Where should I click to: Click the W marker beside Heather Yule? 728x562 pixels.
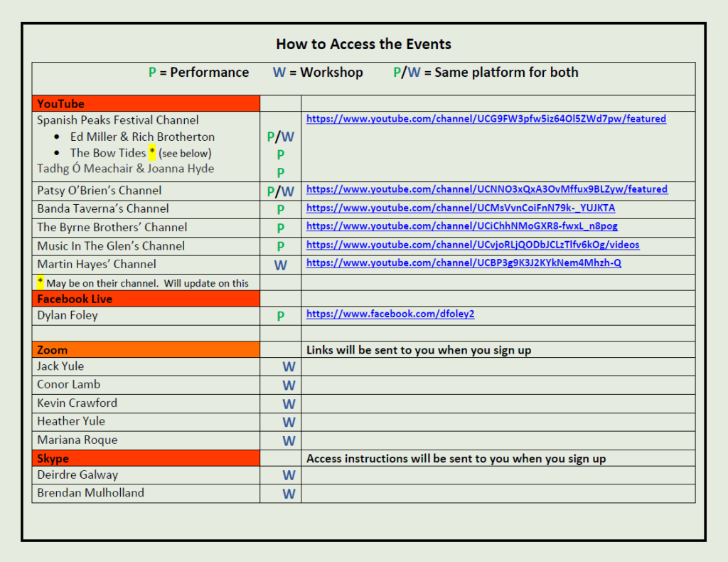(289, 422)
